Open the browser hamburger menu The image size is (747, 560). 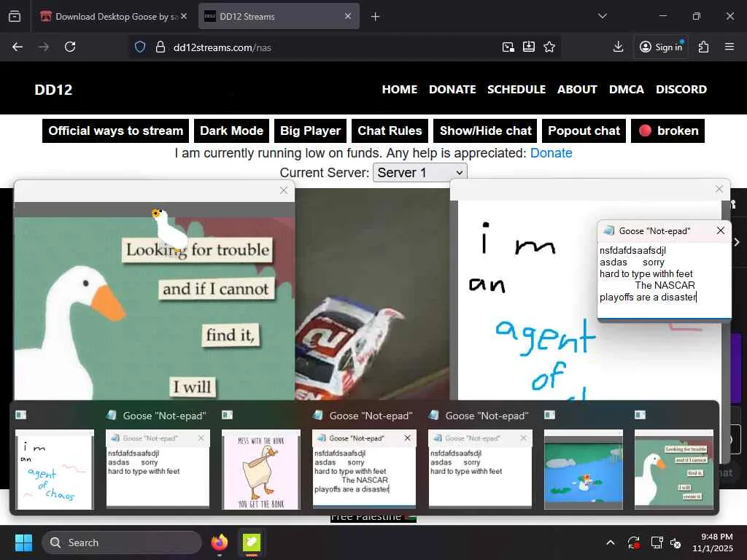coord(729,47)
